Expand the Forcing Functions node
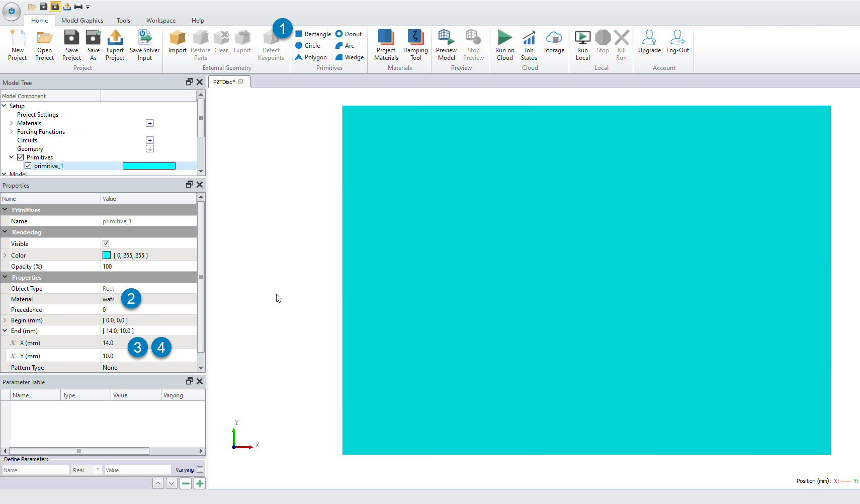Viewport: 860px width, 504px height. 12,132
